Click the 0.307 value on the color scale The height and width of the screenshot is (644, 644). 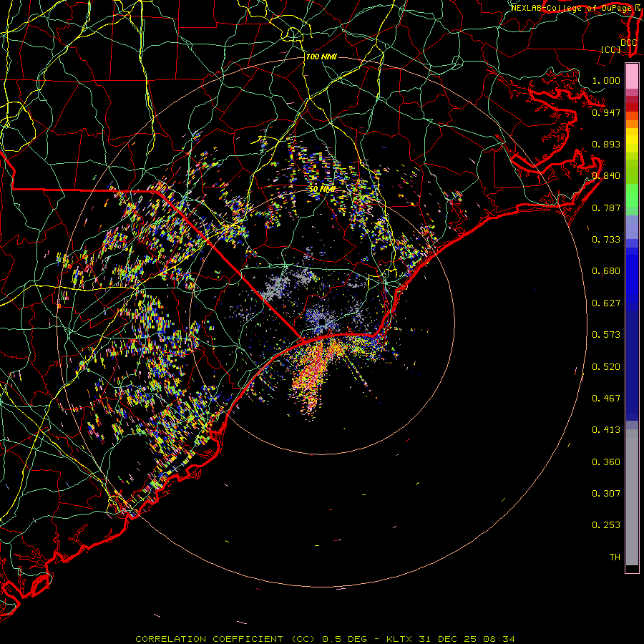(606, 494)
